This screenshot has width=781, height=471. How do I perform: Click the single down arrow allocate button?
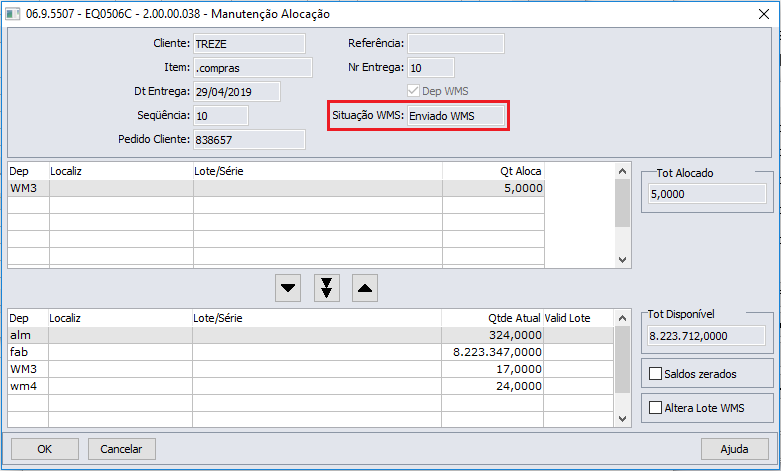(288, 288)
